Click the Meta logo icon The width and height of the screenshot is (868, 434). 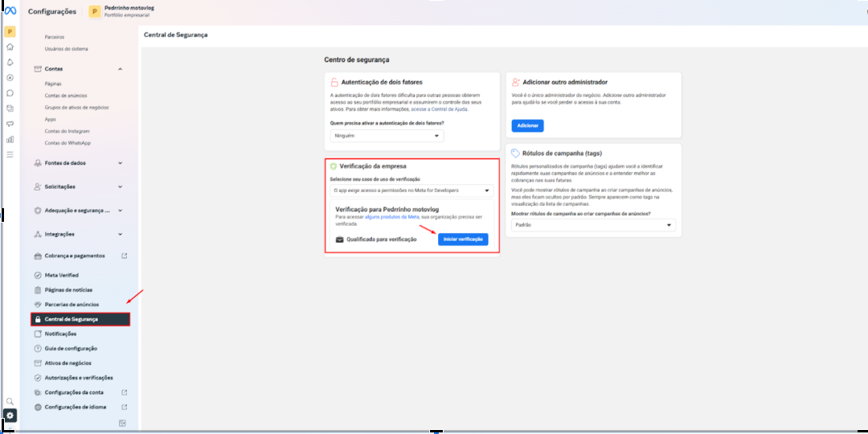pos(10,10)
